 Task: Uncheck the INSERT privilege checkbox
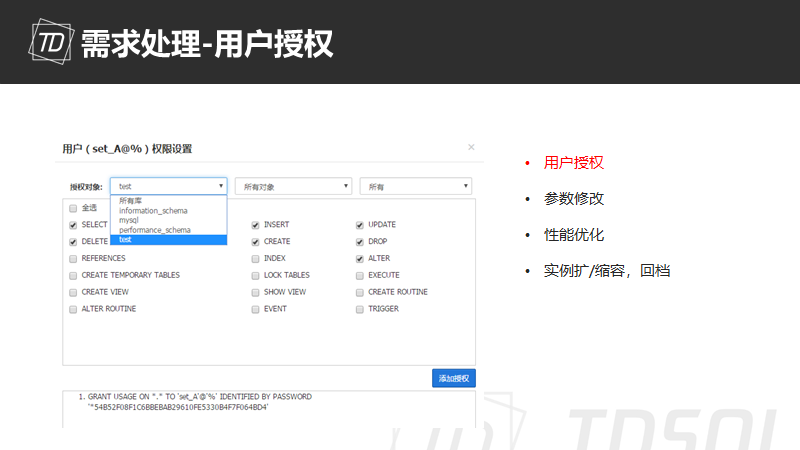(x=255, y=225)
